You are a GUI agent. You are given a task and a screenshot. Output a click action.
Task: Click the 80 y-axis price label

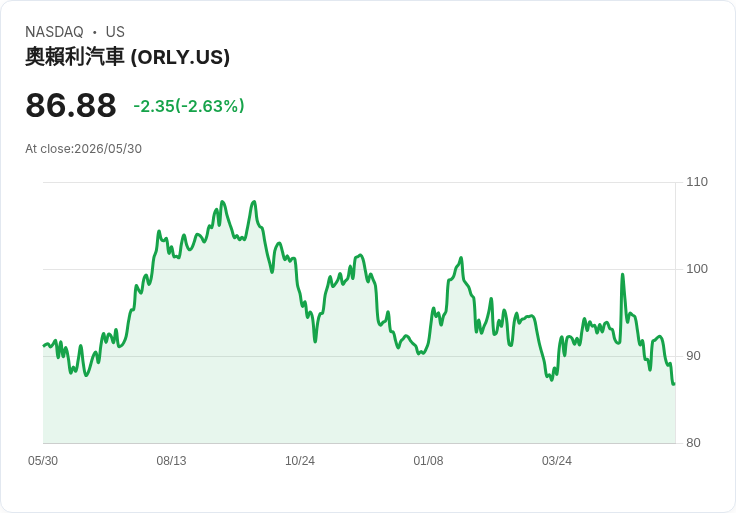tap(693, 443)
